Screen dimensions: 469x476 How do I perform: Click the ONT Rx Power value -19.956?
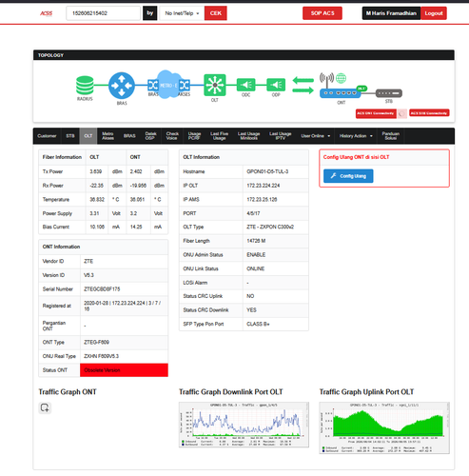coord(138,186)
